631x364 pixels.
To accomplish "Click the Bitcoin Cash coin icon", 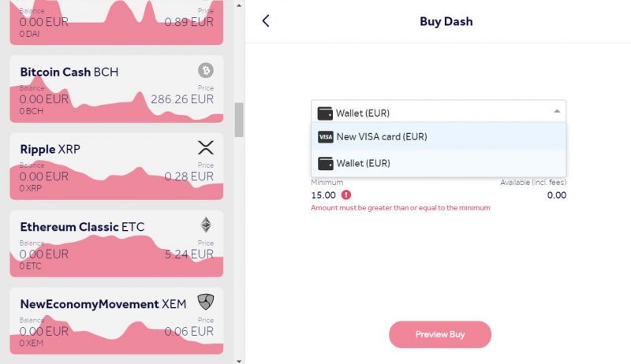I will click(x=206, y=71).
